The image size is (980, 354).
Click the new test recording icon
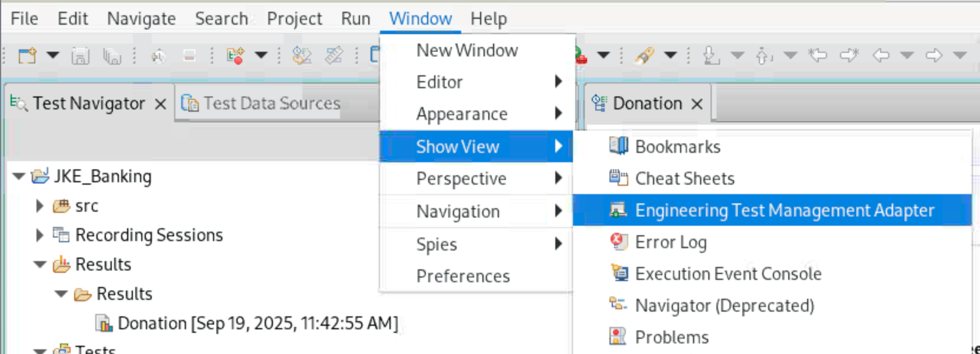point(235,56)
